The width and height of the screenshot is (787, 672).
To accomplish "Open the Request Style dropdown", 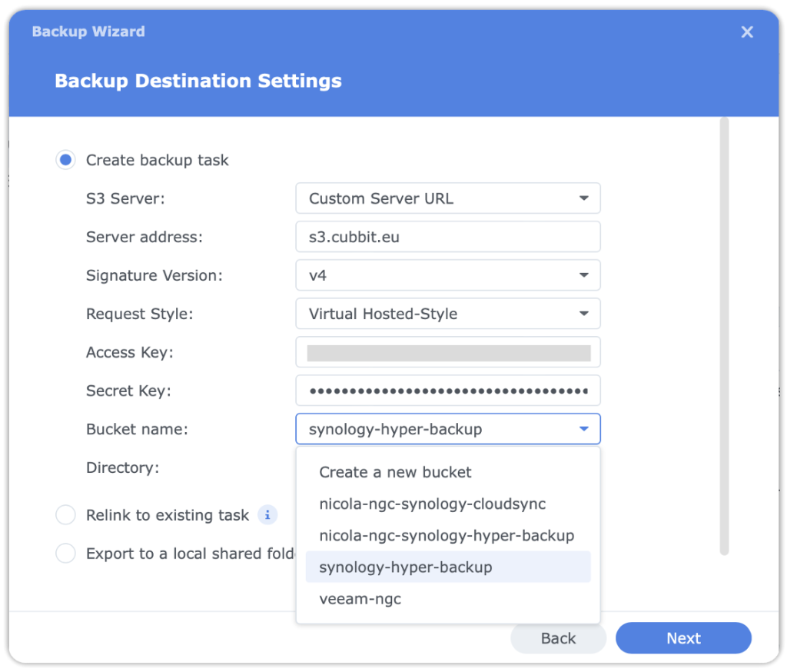I will coord(447,314).
